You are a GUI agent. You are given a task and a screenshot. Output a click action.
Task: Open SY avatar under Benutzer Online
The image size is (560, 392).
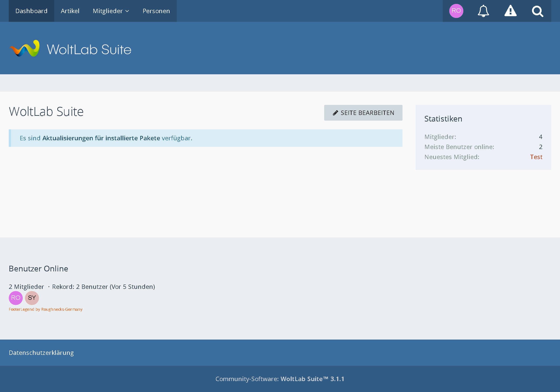point(32,298)
